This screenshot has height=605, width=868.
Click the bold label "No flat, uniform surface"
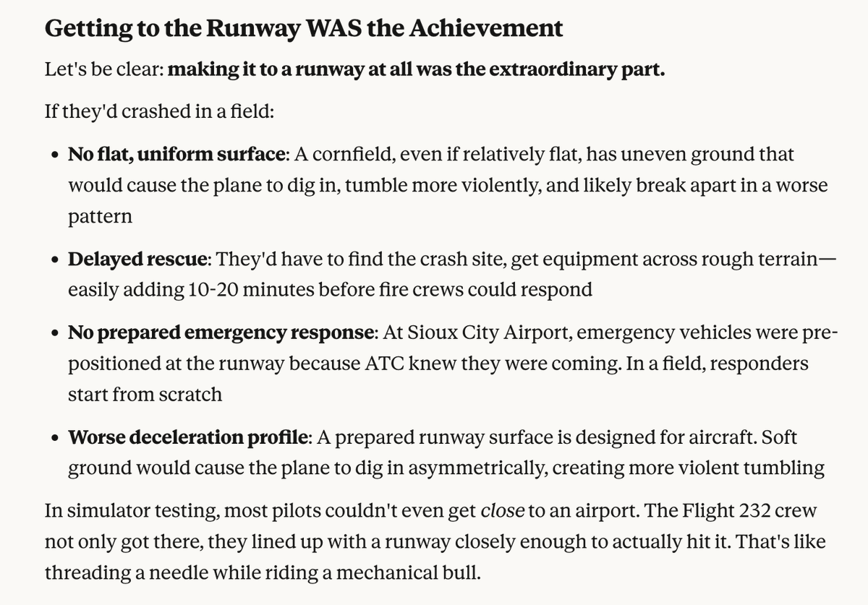click(177, 154)
